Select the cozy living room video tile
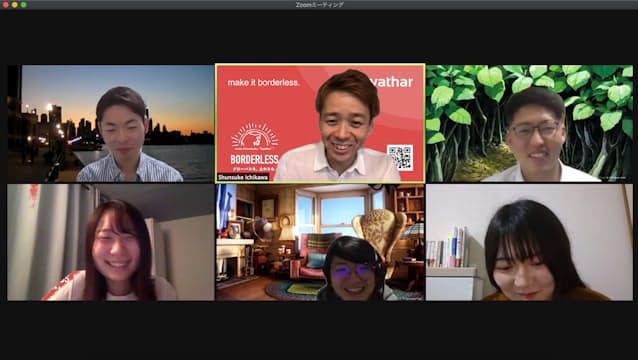 tap(320, 242)
